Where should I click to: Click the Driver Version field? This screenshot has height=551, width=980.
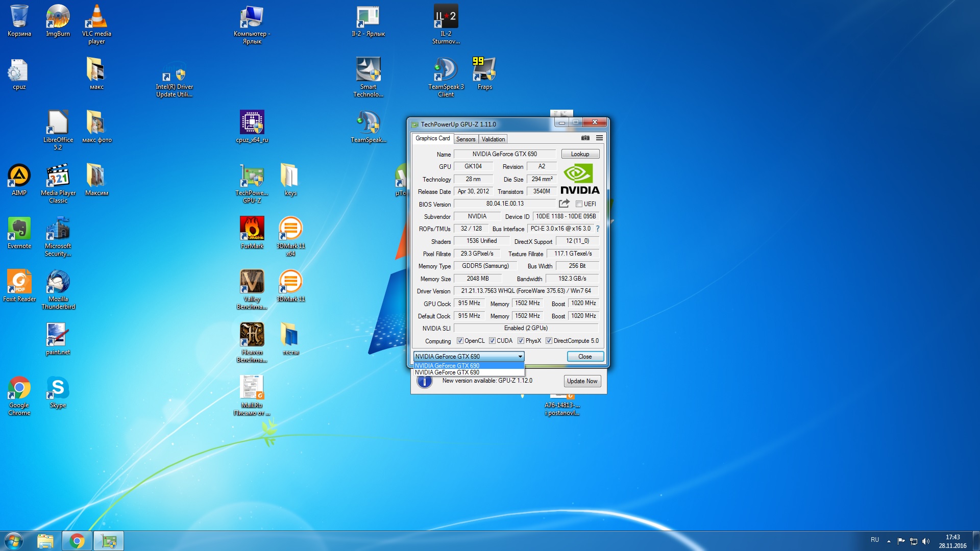pyautogui.click(x=526, y=291)
